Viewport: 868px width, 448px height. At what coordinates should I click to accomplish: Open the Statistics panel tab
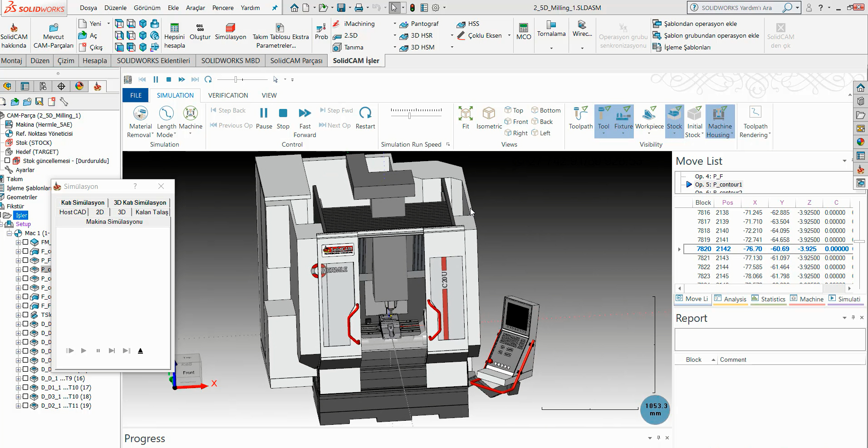768,299
